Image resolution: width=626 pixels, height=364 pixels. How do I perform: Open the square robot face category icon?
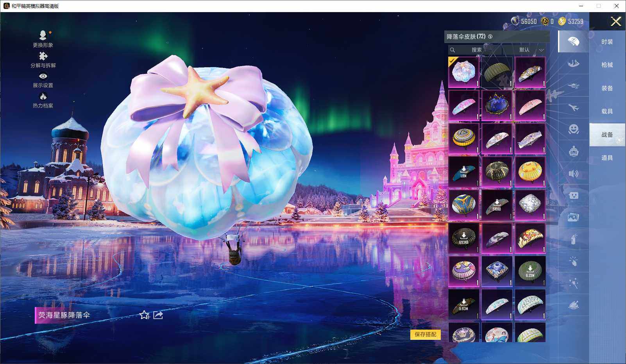coord(573,195)
